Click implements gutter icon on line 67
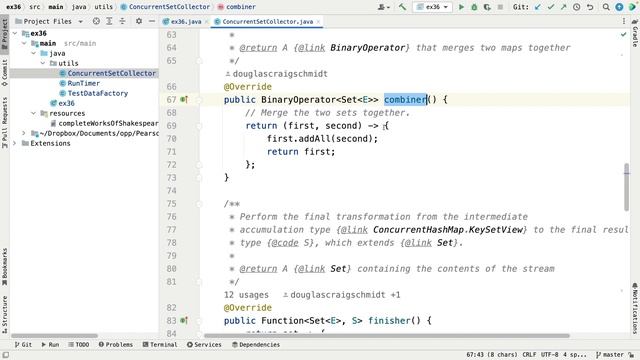Image resolution: width=640 pixels, height=360 pixels. 184,100
